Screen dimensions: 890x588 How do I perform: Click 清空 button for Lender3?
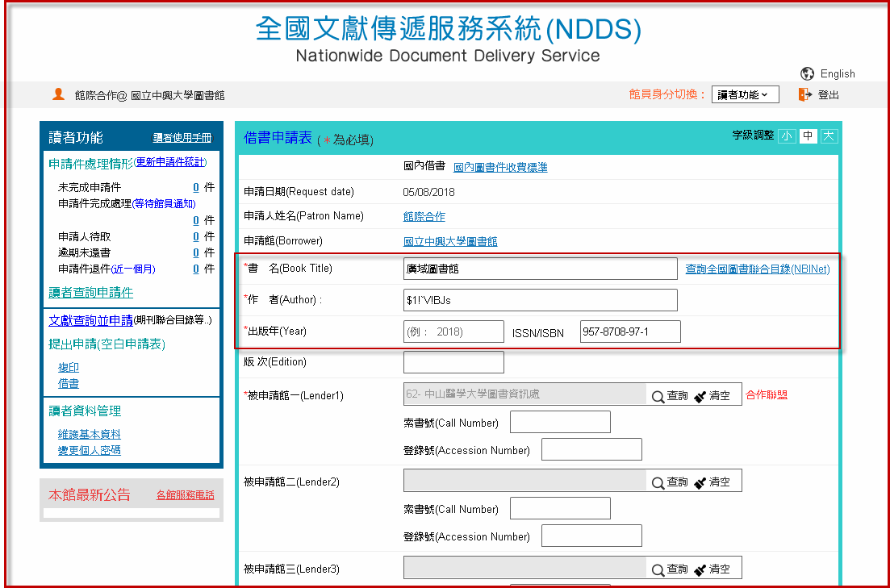[x=712, y=569]
